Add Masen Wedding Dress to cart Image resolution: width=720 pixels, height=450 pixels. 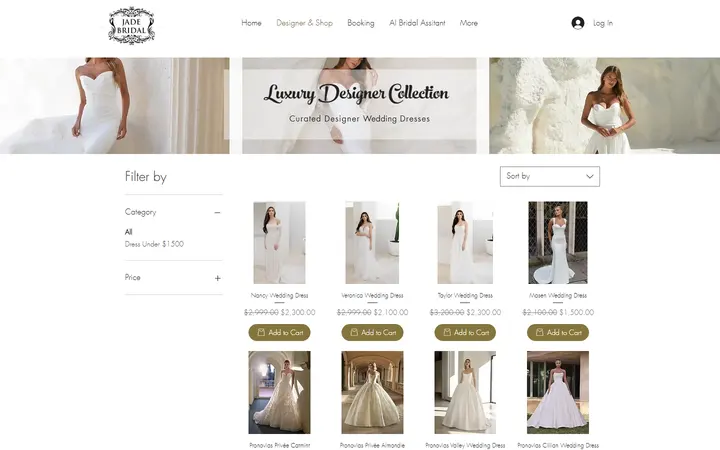tap(558, 332)
